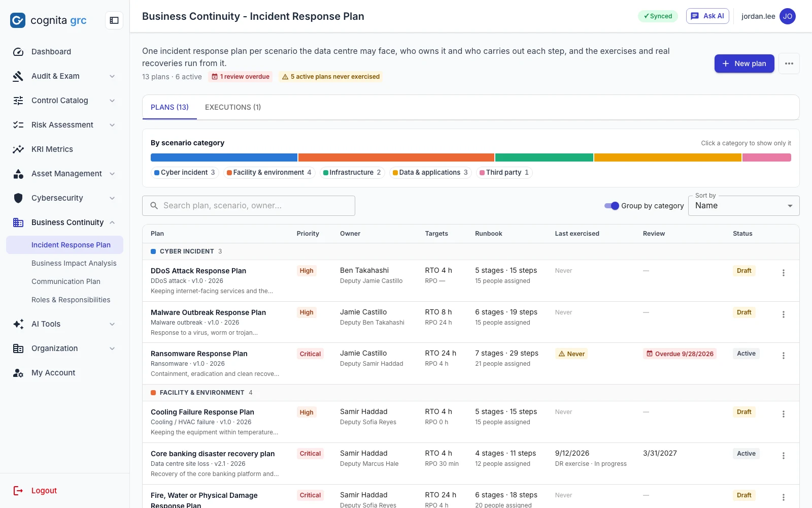The height and width of the screenshot is (508, 812).
Task: Expand Organization menu chevron
Action: 112,348
